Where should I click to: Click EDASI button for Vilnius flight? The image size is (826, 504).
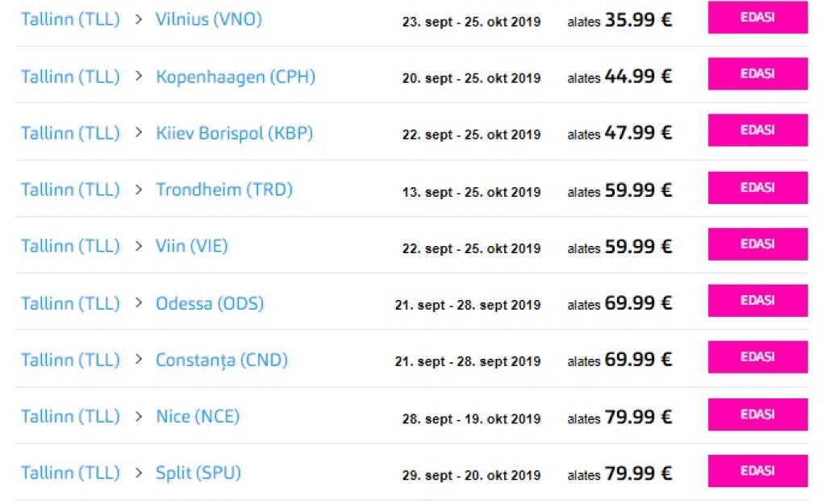757,18
